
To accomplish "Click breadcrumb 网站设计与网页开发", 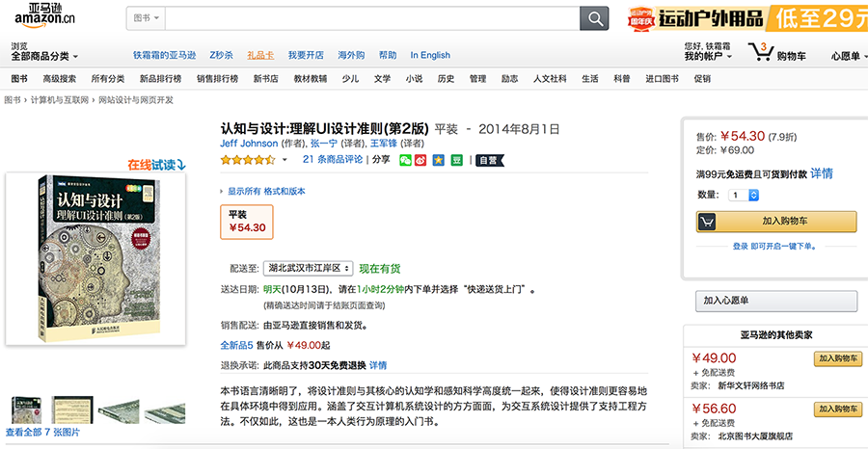I will [x=136, y=100].
